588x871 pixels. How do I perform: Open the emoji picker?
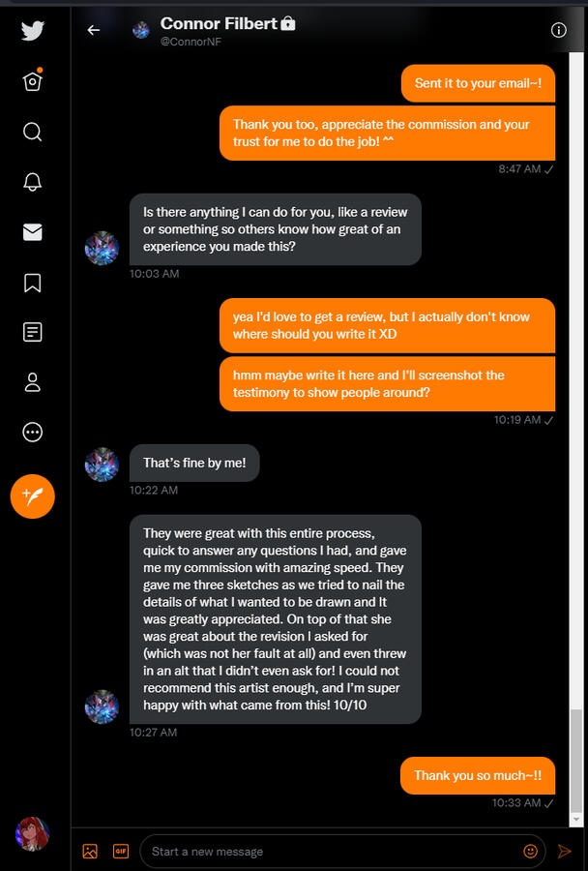tap(530, 852)
